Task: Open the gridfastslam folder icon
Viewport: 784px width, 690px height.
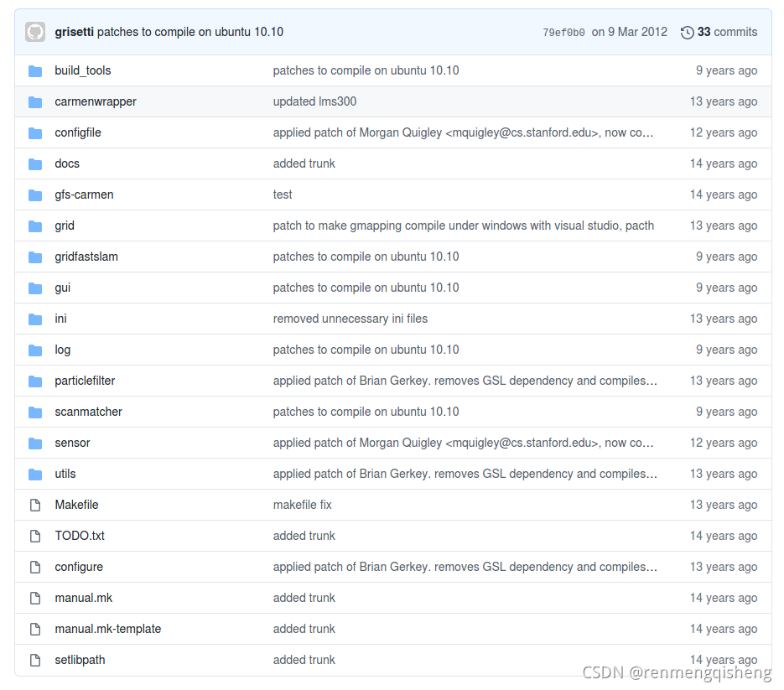Action: (34, 257)
